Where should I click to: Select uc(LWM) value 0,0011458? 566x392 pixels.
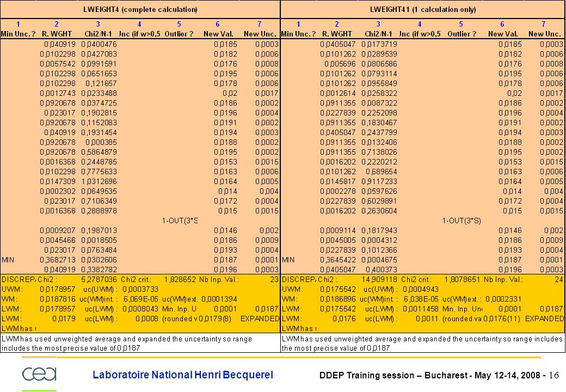(x=421, y=309)
